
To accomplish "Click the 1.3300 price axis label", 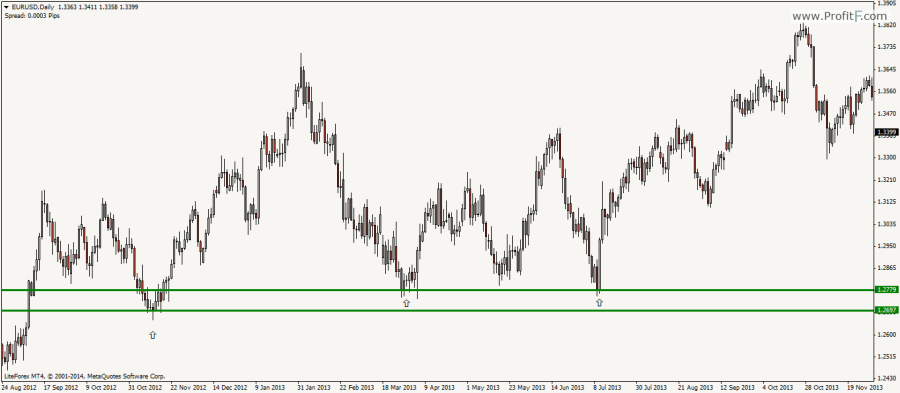I will 887,157.
